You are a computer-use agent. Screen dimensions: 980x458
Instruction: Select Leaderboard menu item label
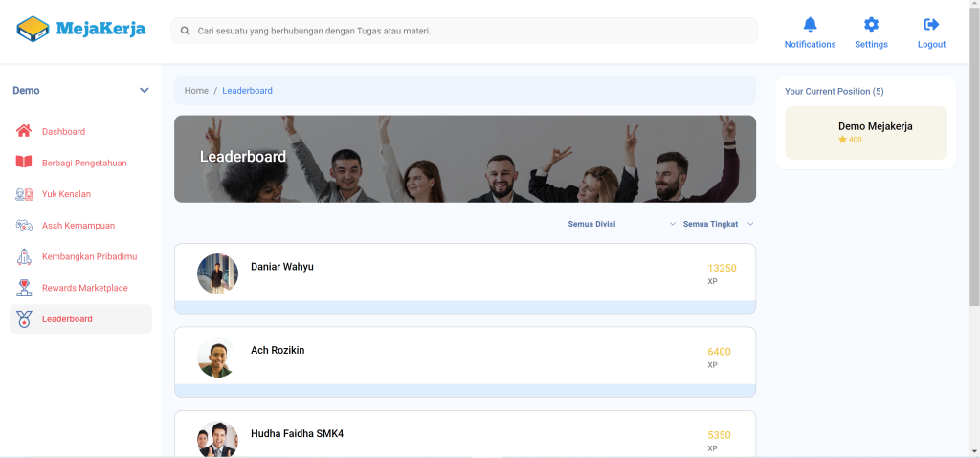[x=67, y=318]
